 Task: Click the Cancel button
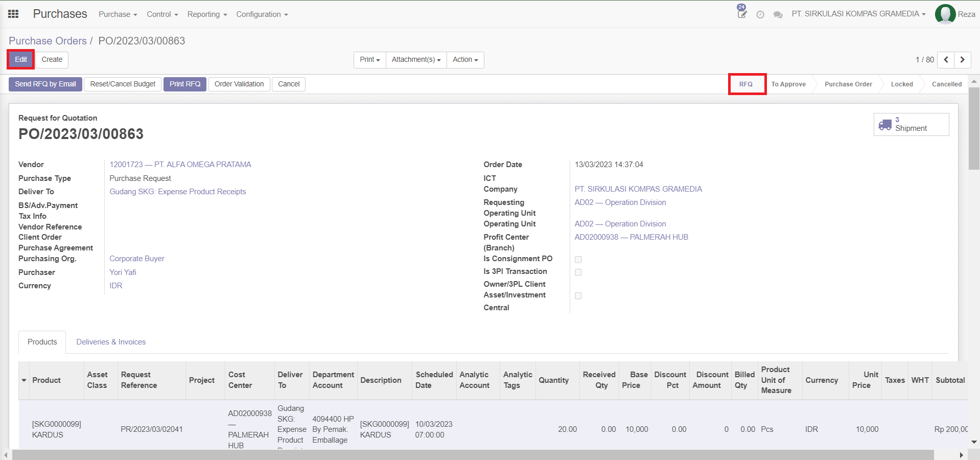click(x=289, y=84)
